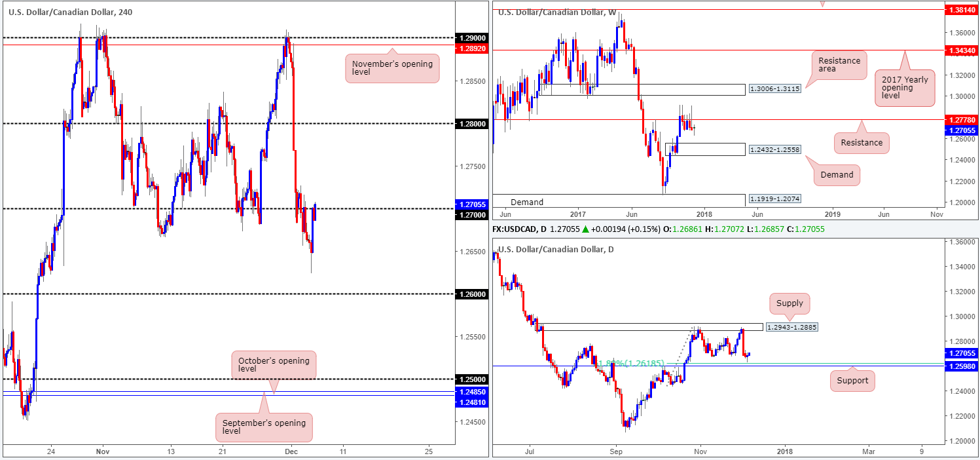Click the red 1.34340 price label on the weekly chart
This screenshot has height=460, width=980.
[x=961, y=50]
